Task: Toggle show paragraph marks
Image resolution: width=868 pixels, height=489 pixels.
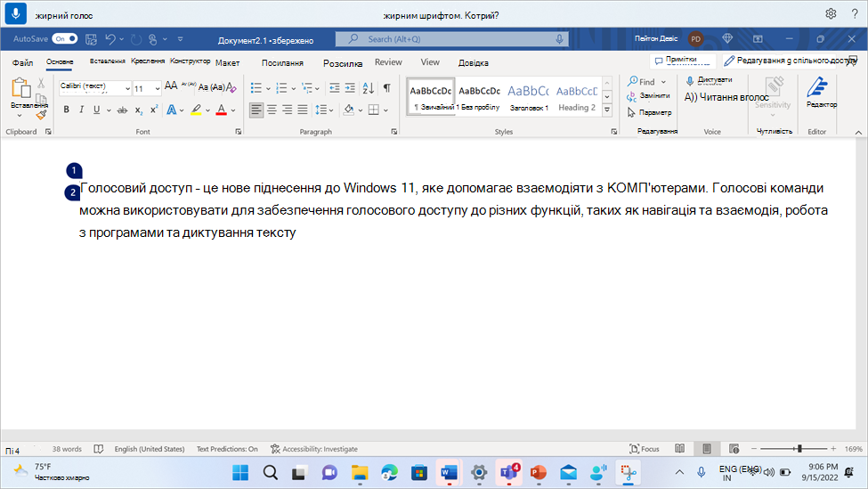Action: pyautogui.click(x=387, y=87)
